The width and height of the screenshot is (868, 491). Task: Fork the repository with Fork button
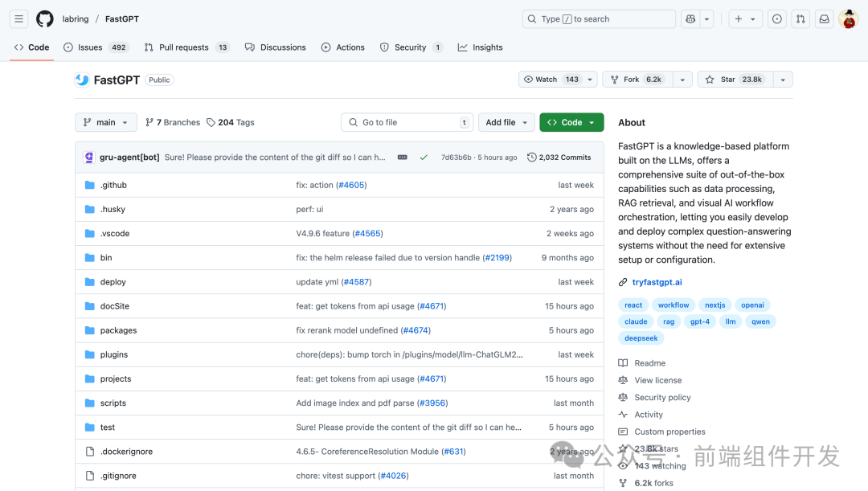click(637, 80)
